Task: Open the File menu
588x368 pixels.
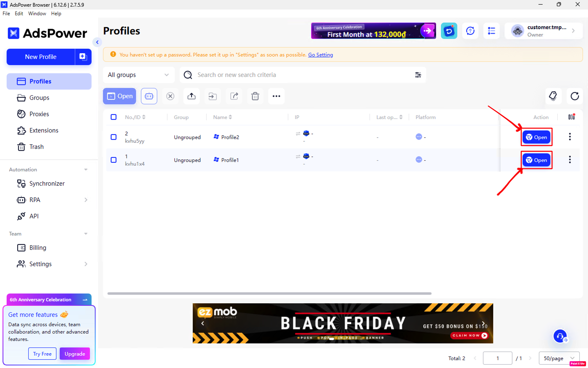Action: [6, 13]
